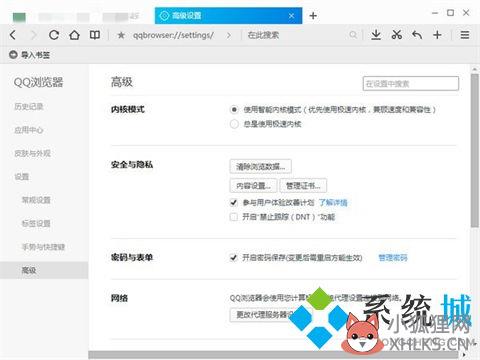Select 总是使用极速内核 radio option
The height and width of the screenshot is (360, 480).
pos(234,124)
